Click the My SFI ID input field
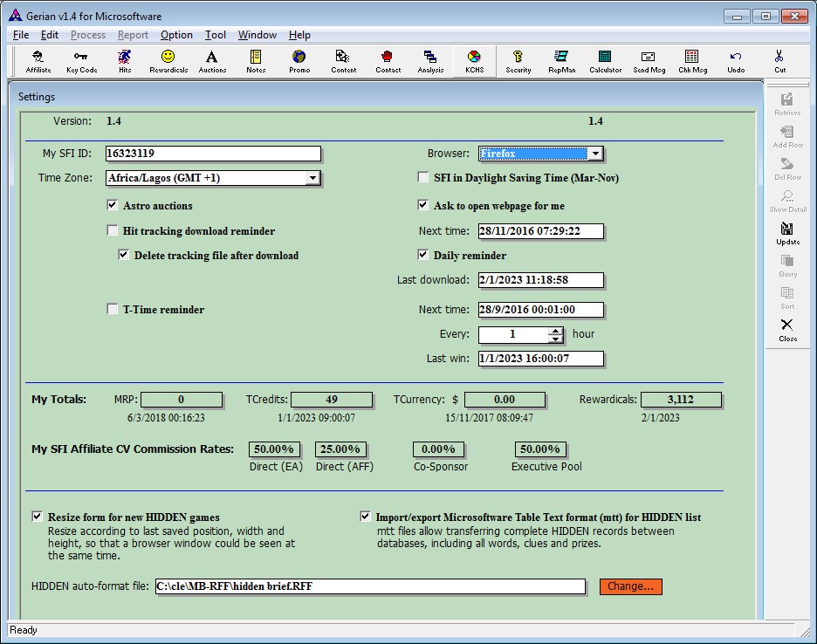Screen dimensions: 817x644 [x=212, y=154]
